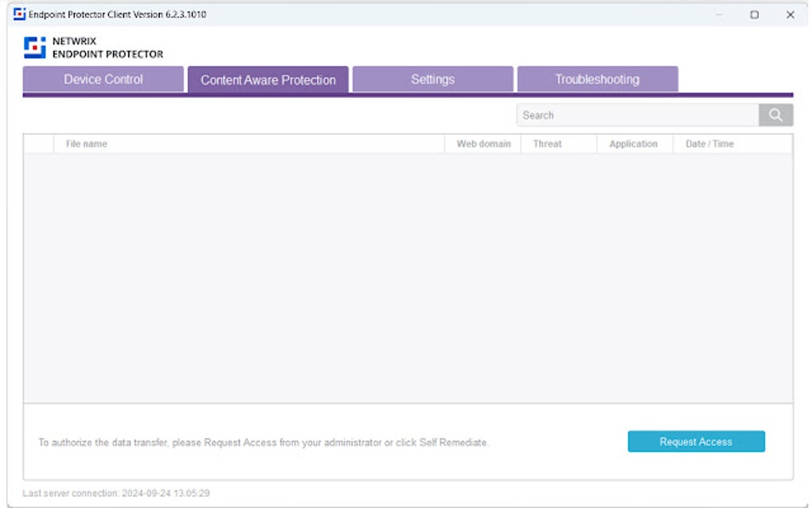Click the Request Access button
Image resolution: width=812 pixels, height=508 pixels.
(x=696, y=441)
